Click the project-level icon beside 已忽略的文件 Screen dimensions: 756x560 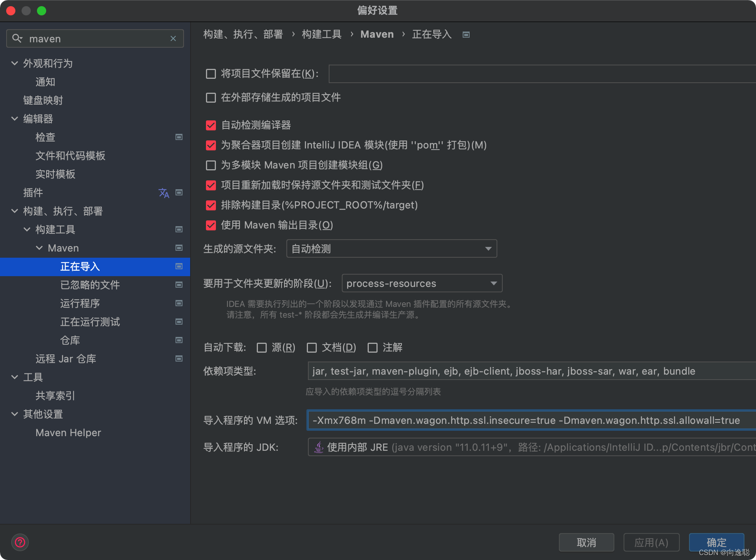tap(179, 285)
